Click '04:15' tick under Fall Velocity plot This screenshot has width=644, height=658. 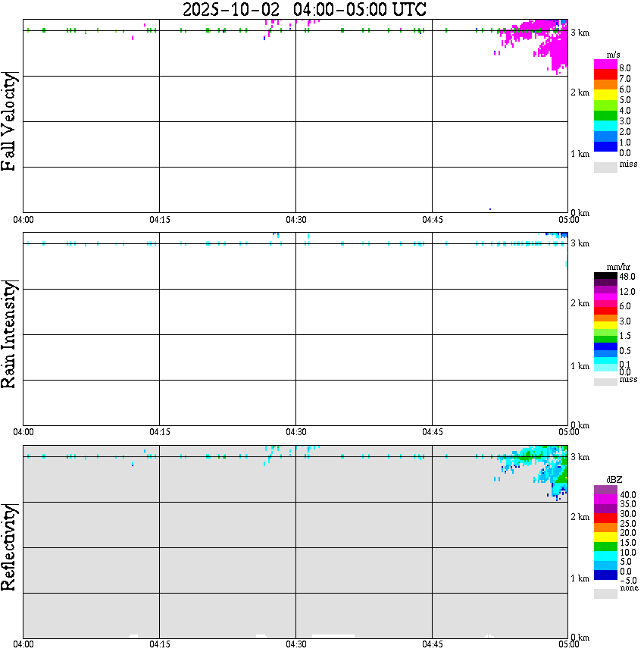160,220
